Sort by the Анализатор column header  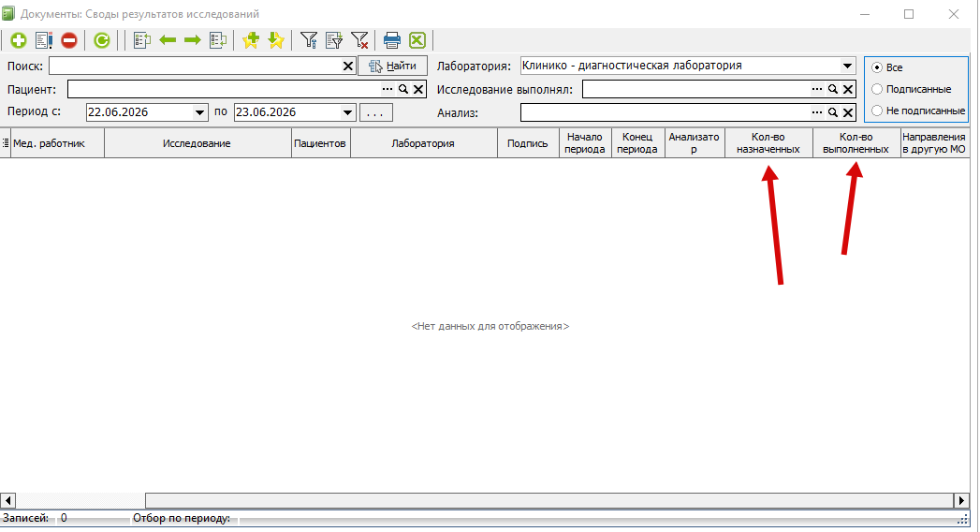tap(695, 143)
